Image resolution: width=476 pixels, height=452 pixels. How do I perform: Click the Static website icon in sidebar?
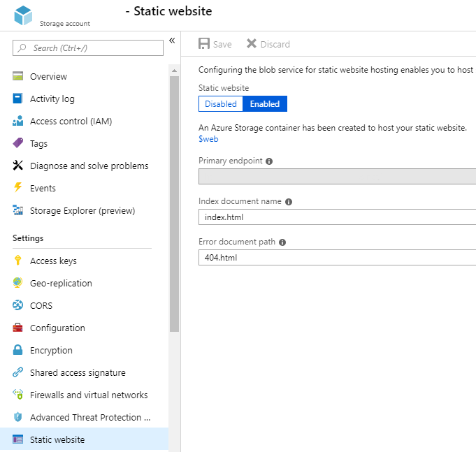(x=18, y=439)
